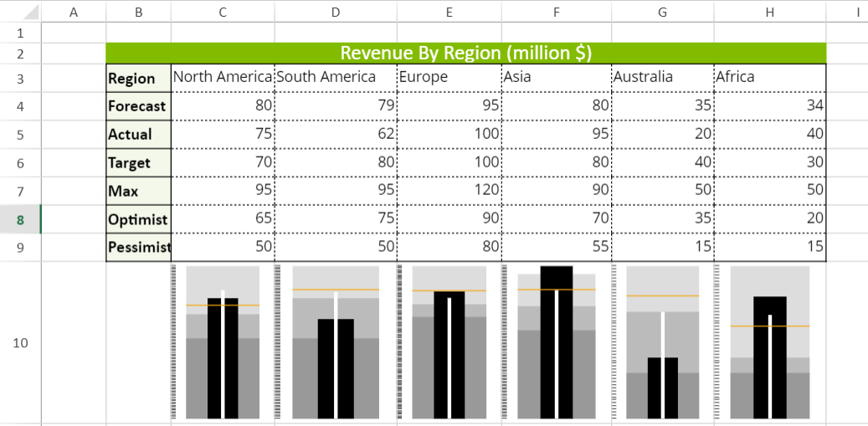Select the Region label cell
This screenshot has height=426, width=868.
pos(138,78)
